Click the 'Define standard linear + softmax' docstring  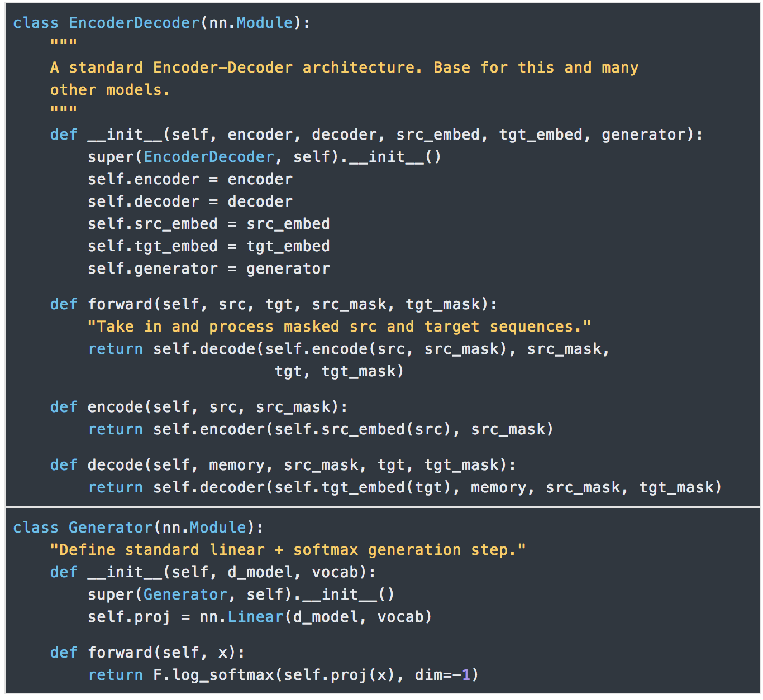click(x=288, y=550)
